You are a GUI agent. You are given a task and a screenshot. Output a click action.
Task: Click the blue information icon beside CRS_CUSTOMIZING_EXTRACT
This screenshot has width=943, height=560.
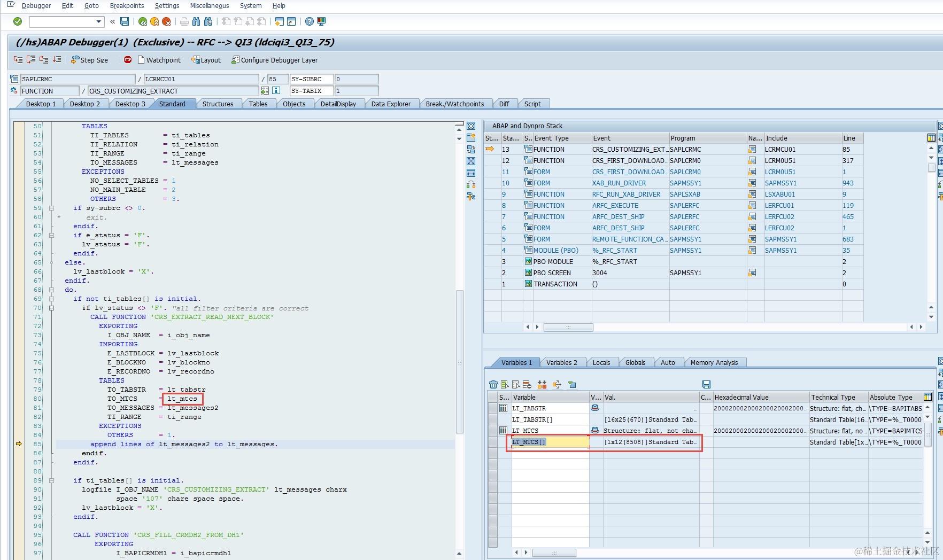[276, 91]
